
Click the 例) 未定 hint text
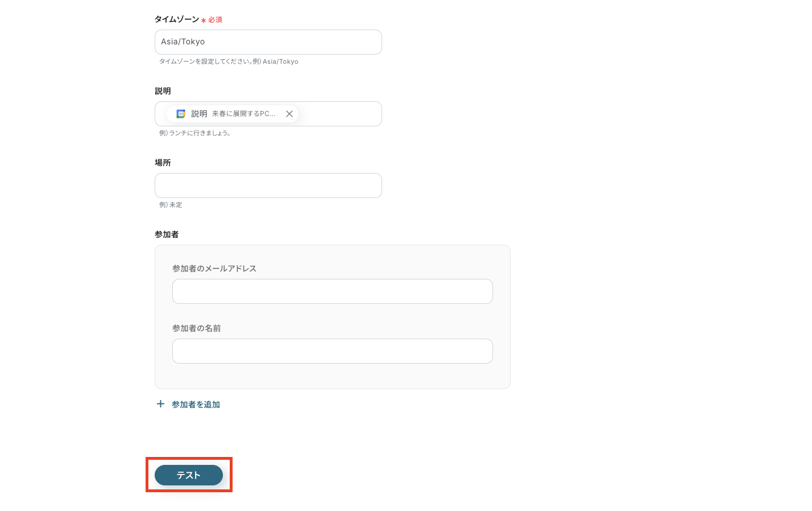[171, 205]
